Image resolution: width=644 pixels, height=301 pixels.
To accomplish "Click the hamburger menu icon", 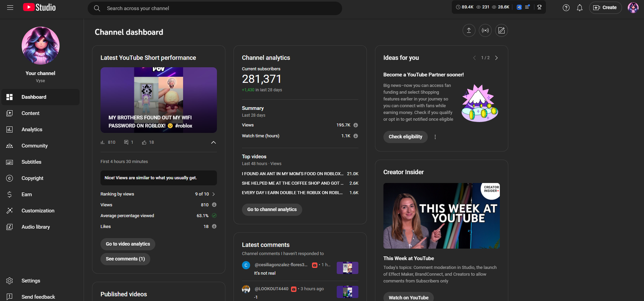I will coord(10,8).
